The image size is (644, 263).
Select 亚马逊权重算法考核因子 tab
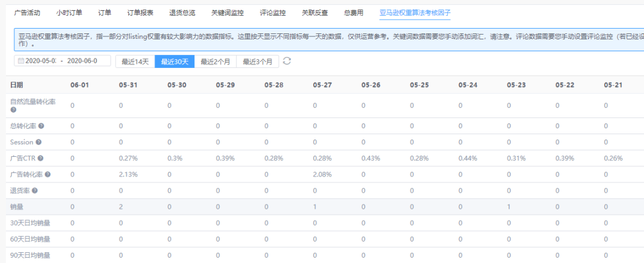(x=415, y=13)
